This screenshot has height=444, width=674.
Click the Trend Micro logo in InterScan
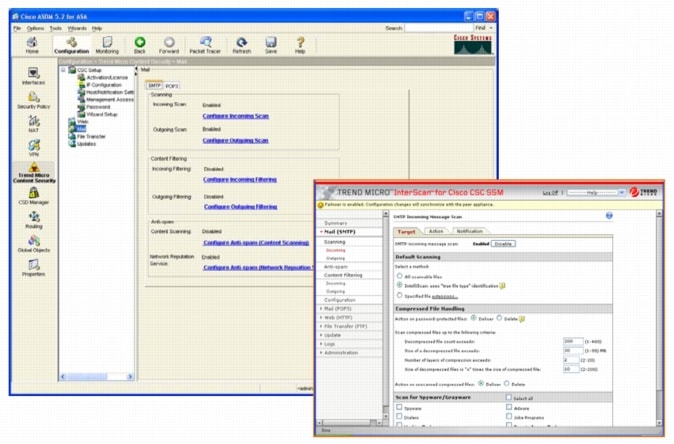tap(643, 192)
